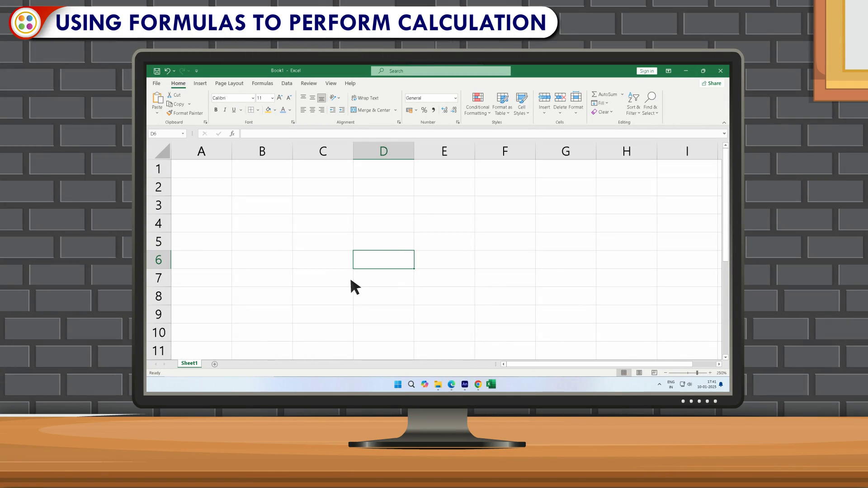Screen dimensions: 868x488
Task: Adjust the zoom slider in the status bar
Action: tap(697, 373)
